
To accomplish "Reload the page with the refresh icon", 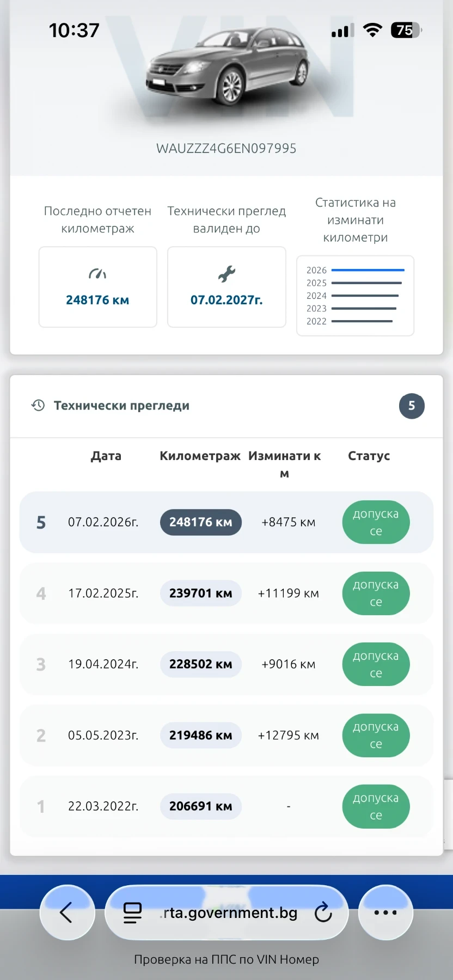I will [x=323, y=912].
